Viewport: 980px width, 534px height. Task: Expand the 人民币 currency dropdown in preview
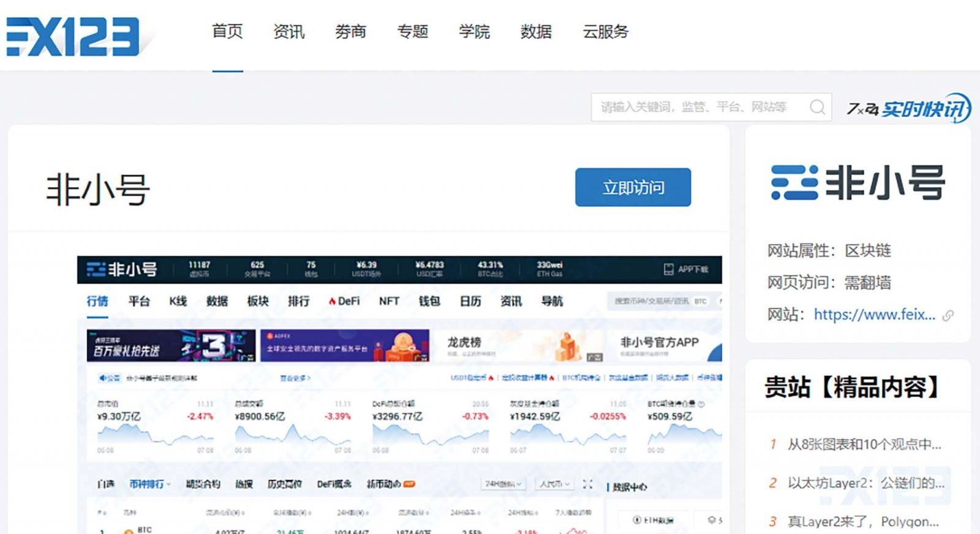(555, 484)
